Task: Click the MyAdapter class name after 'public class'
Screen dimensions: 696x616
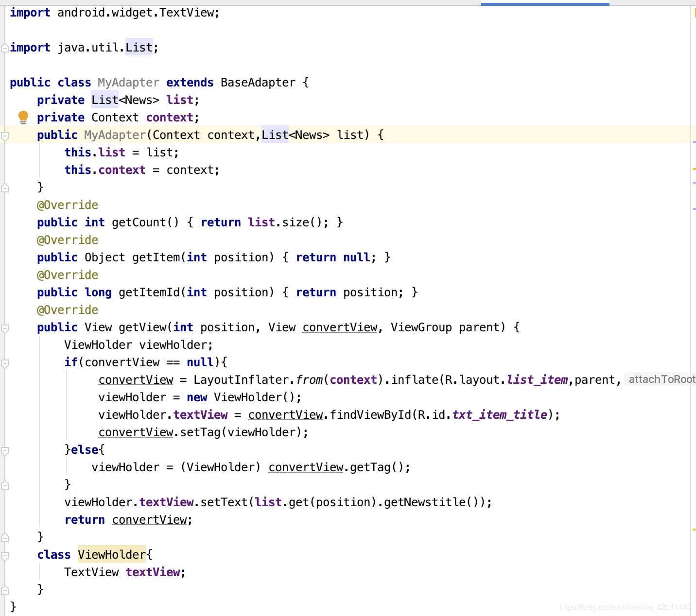Action: [128, 83]
